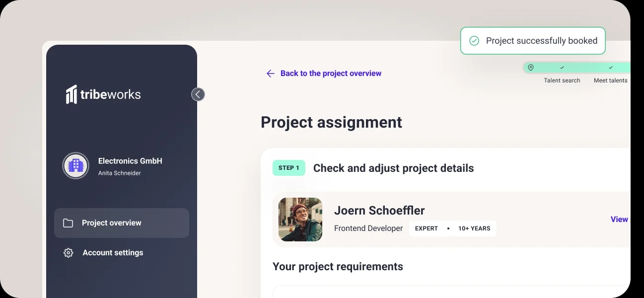
Task: Click the location pin on the progress bar
Action: 530,67
